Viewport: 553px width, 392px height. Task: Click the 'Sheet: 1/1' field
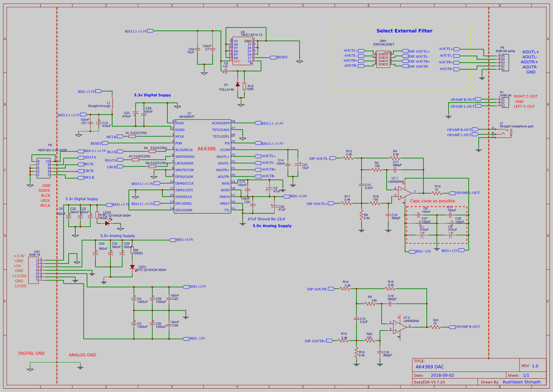[x=518, y=376]
